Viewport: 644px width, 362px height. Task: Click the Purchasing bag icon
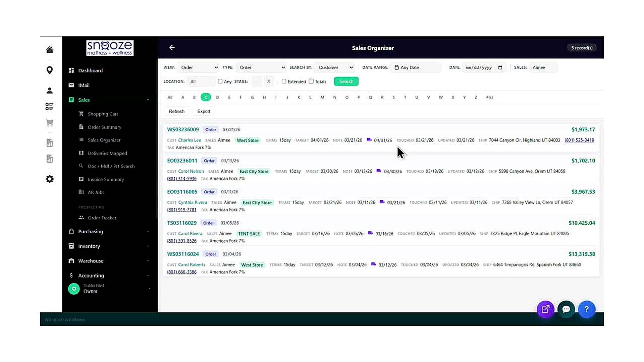[71, 231]
